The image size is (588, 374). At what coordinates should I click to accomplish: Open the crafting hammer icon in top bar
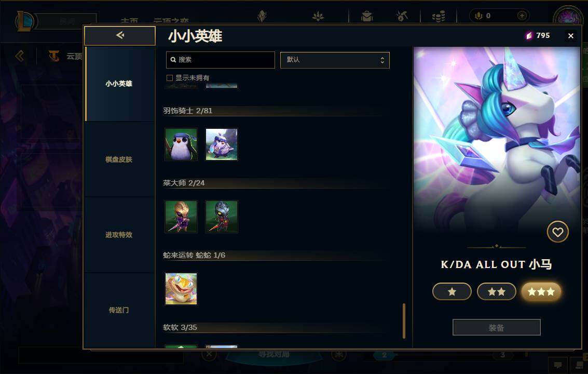[402, 16]
